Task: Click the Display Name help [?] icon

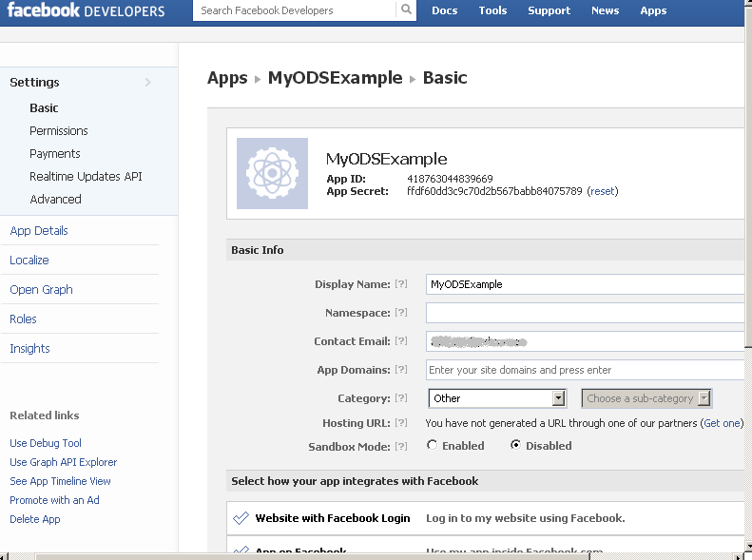Action: [401, 284]
